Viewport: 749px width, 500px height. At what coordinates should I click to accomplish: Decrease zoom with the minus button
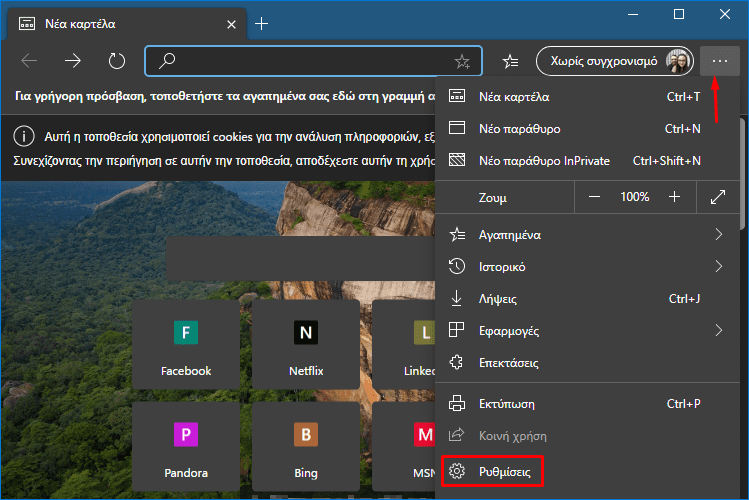point(595,197)
